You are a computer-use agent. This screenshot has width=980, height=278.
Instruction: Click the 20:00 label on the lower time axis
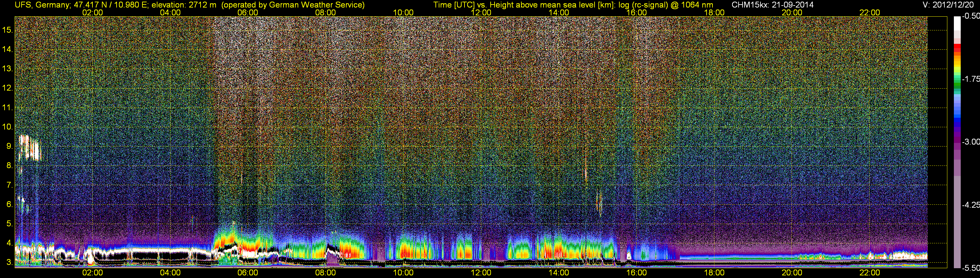pyautogui.click(x=792, y=273)
